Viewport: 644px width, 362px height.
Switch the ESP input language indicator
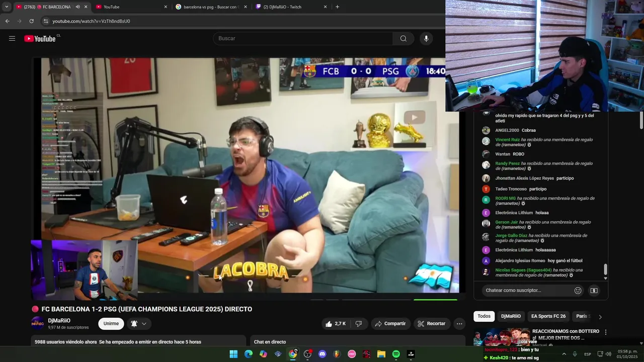588,354
